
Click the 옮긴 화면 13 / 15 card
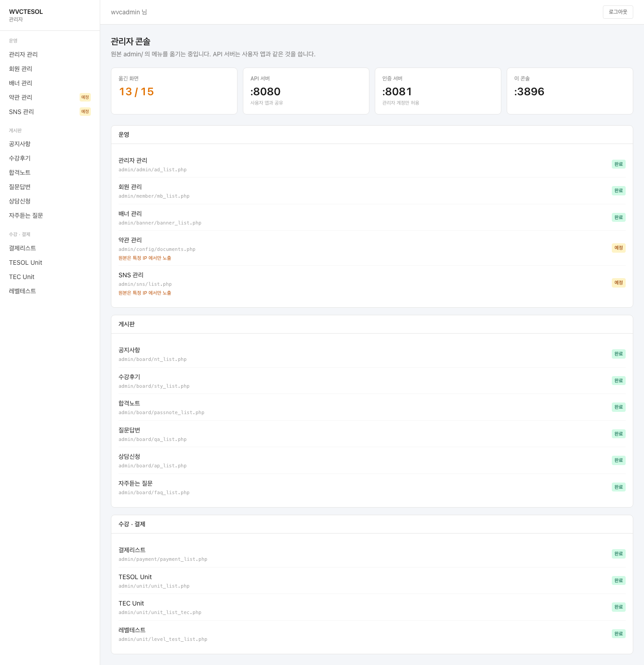point(174,91)
